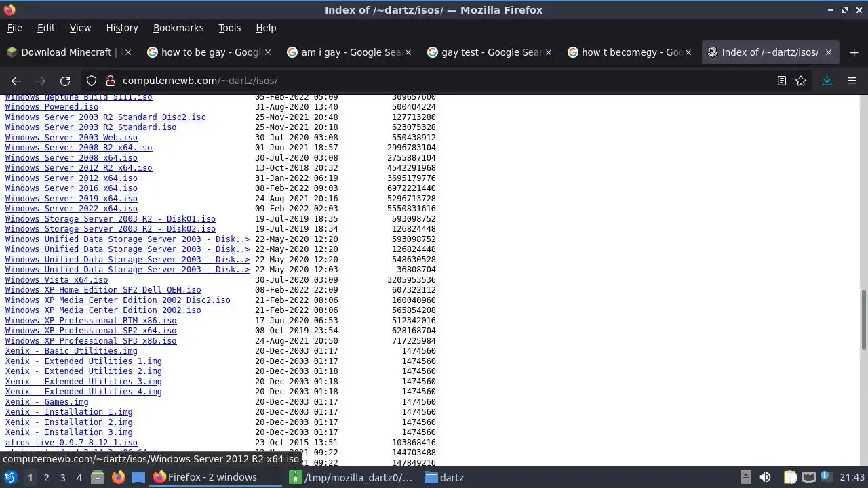Open Windows Server 2022 x64.iso link

pyautogui.click(x=71, y=209)
